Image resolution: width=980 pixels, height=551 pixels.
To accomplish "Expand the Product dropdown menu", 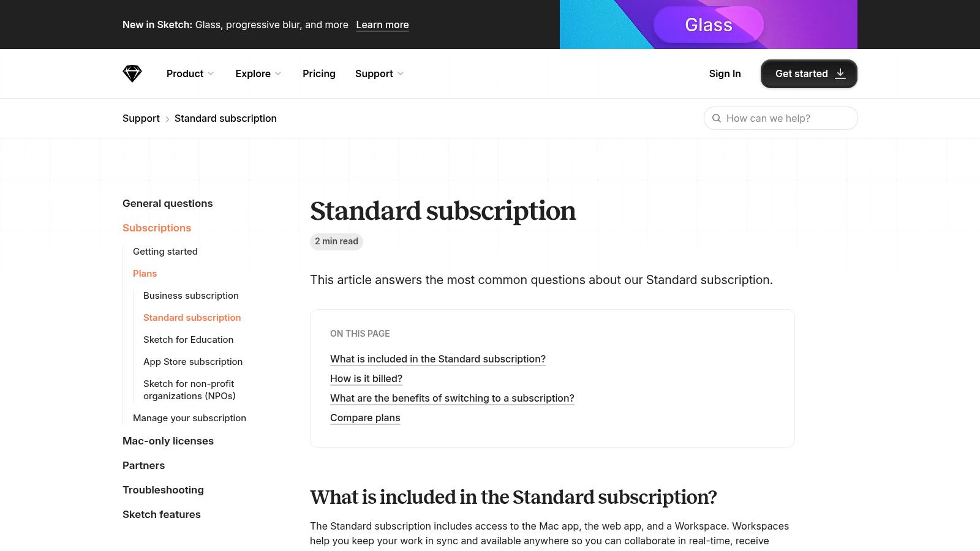I will click(190, 73).
